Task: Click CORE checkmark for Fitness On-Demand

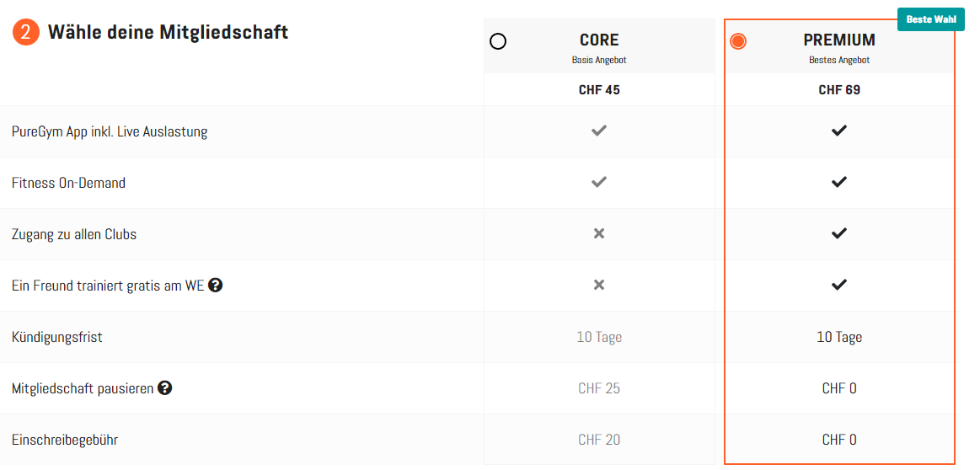Action: coord(599,183)
